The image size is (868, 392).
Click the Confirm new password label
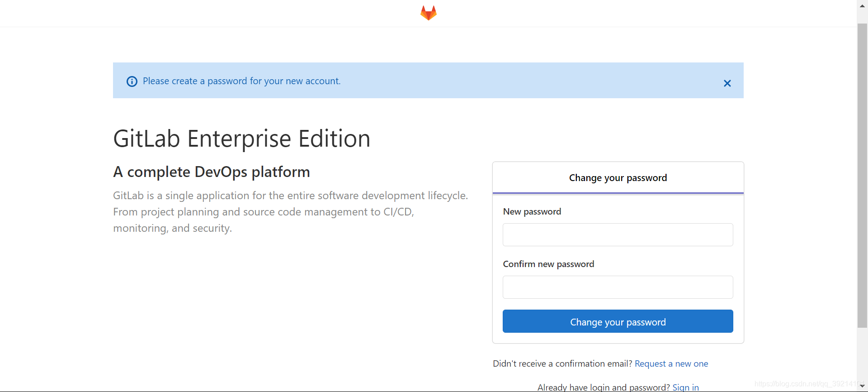click(548, 264)
